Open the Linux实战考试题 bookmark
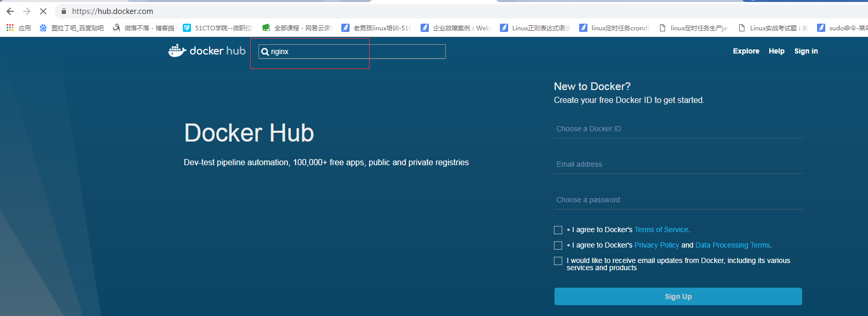Image resolution: width=868 pixels, height=316 pixels. (773, 28)
